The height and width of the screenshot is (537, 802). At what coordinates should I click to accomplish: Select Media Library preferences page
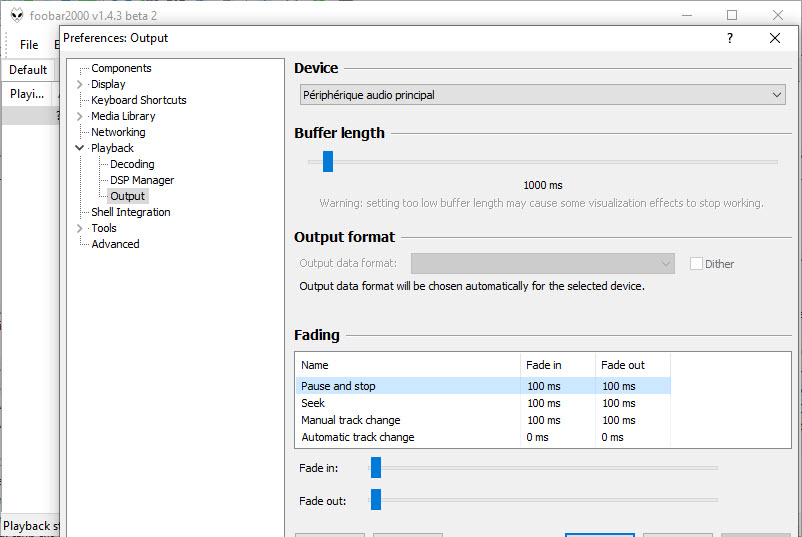point(123,117)
